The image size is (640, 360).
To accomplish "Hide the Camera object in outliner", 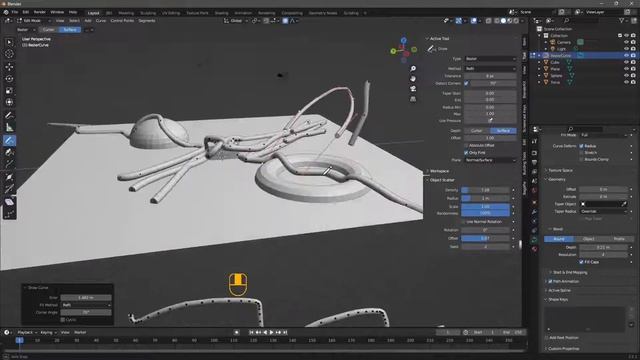I will coord(627,42).
